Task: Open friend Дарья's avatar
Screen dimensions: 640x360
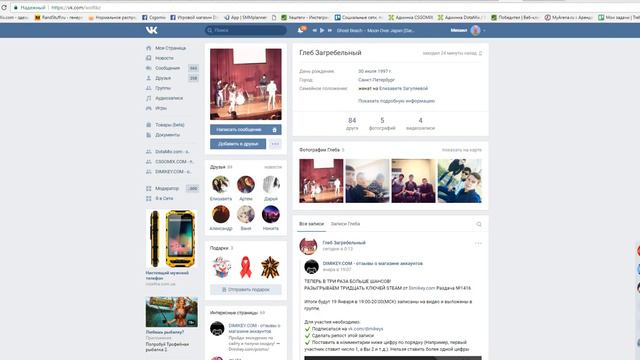Action: coord(271,184)
